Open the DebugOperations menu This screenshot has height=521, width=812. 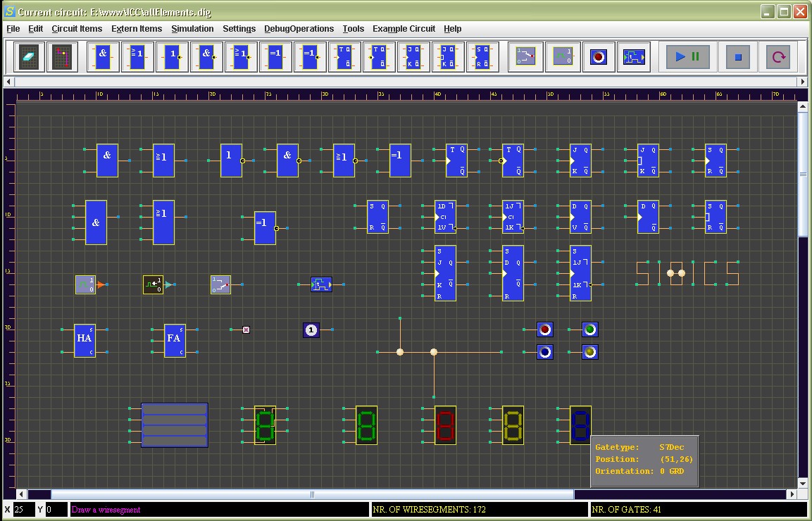click(299, 28)
